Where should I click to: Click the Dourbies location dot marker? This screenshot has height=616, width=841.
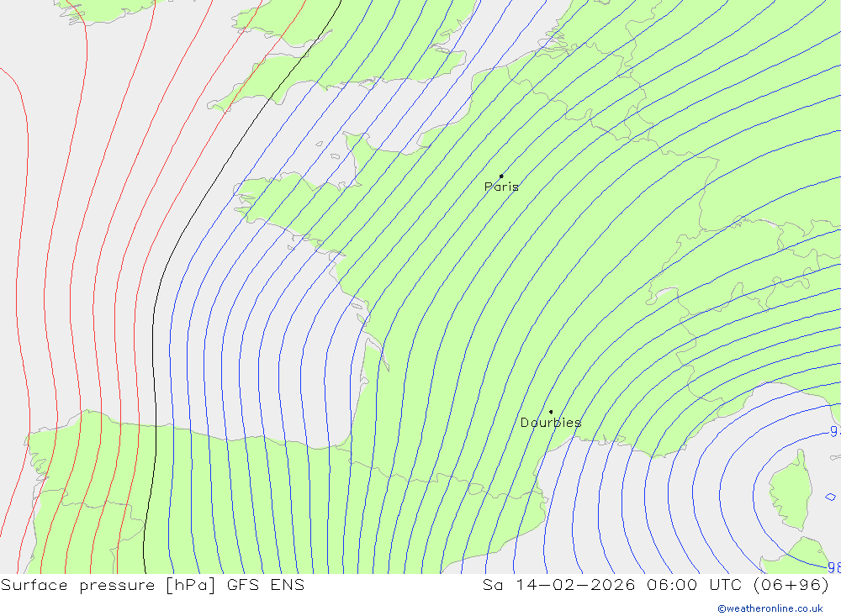pos(551,412)
